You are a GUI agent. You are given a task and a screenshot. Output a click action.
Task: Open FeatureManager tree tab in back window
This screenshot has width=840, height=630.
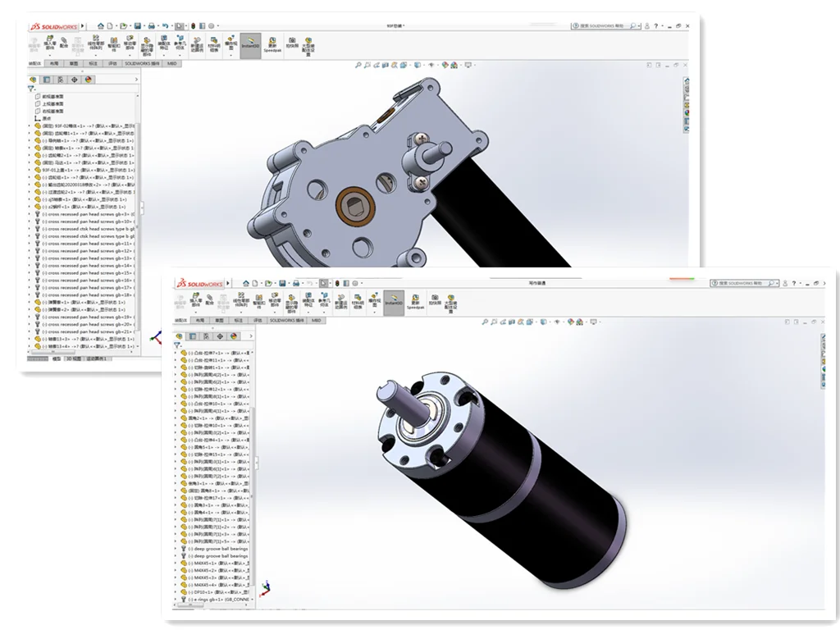coord(33,80)
